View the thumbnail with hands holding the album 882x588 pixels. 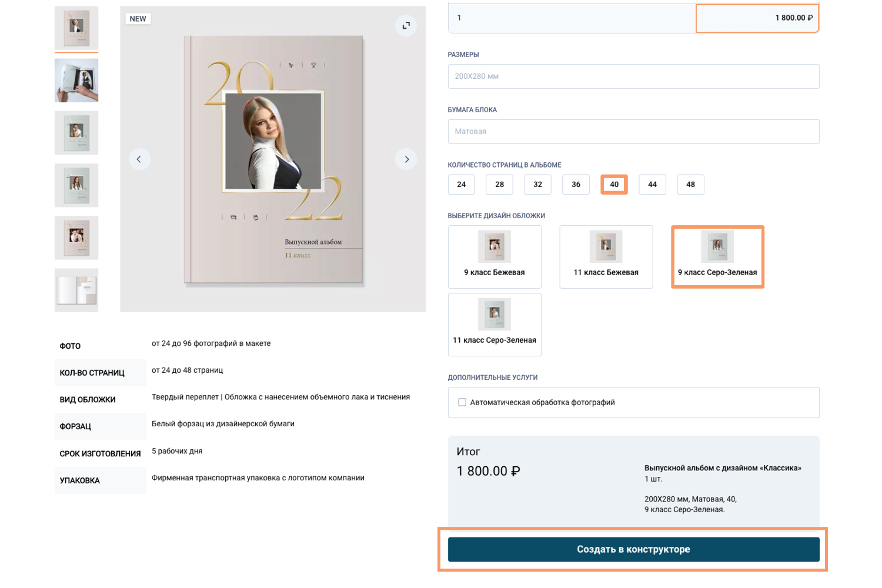76,81
